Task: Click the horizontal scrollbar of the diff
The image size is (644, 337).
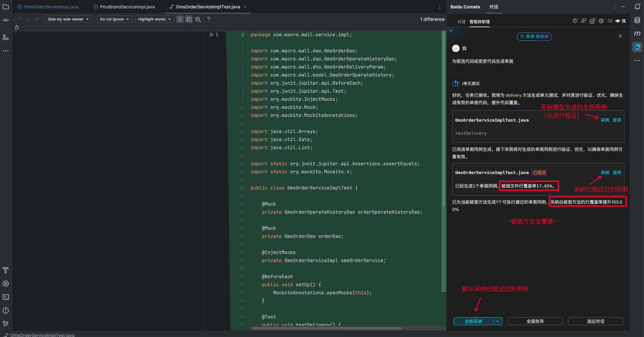Action: [x=326, y=328]
